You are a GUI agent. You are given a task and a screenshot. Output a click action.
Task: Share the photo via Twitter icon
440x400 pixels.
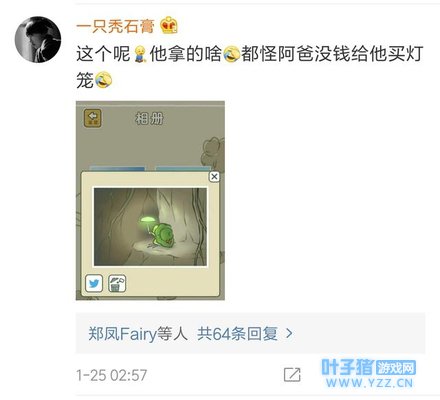click(x=94, y=283)
